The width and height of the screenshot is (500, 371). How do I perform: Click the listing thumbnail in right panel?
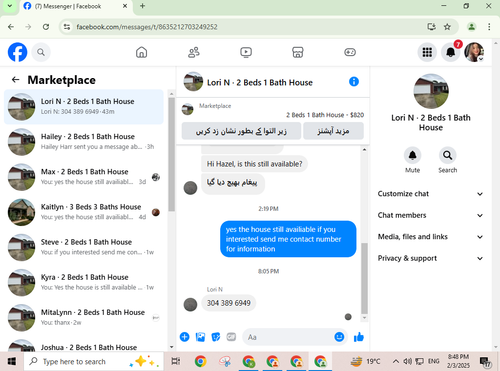(431, 91)
